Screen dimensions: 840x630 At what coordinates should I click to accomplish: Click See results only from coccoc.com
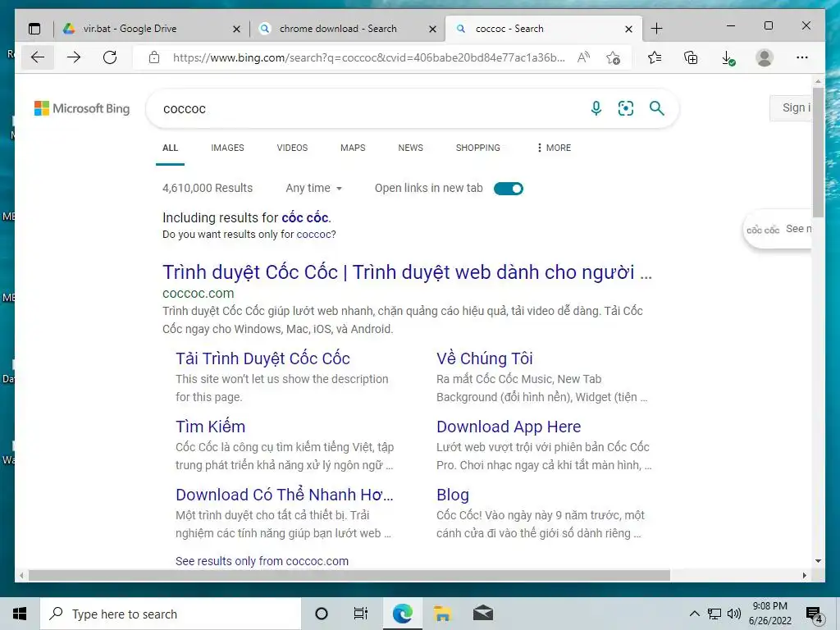(262, 561)
